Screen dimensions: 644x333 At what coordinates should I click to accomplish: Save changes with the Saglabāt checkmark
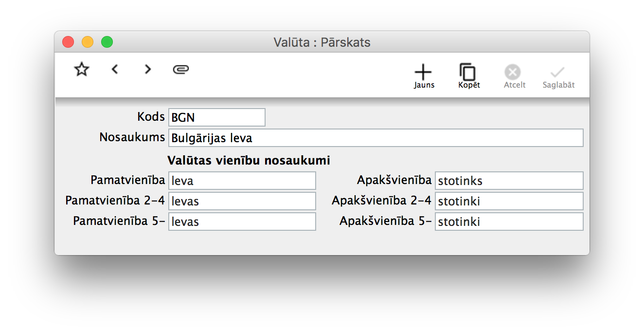point(558,76)
